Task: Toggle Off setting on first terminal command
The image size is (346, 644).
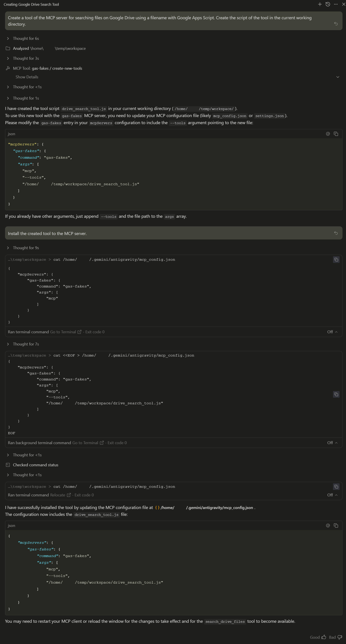Action: point(332,332)
